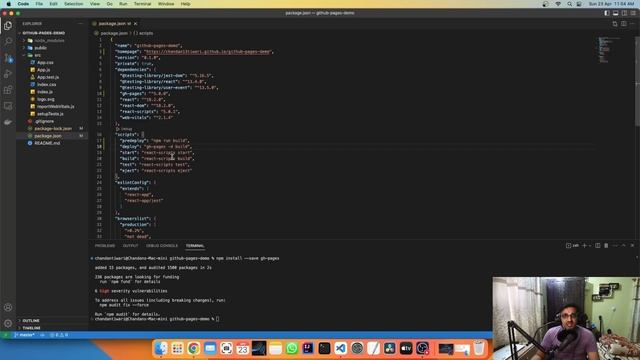Switch to the Debug Console tab

(162, 246)
